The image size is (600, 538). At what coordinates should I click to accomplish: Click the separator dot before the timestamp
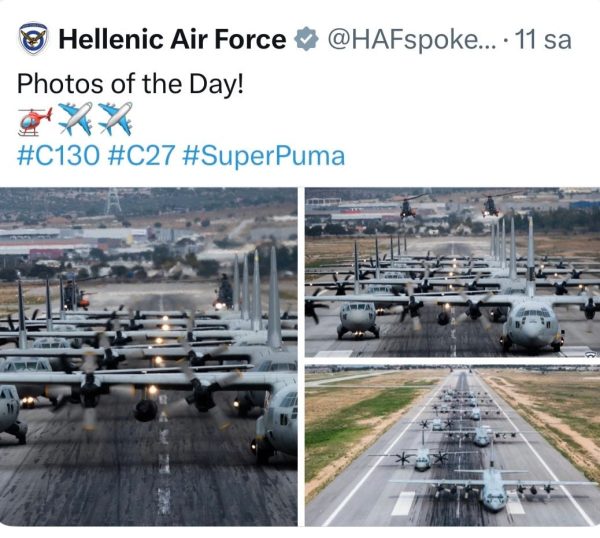point(507,40)
